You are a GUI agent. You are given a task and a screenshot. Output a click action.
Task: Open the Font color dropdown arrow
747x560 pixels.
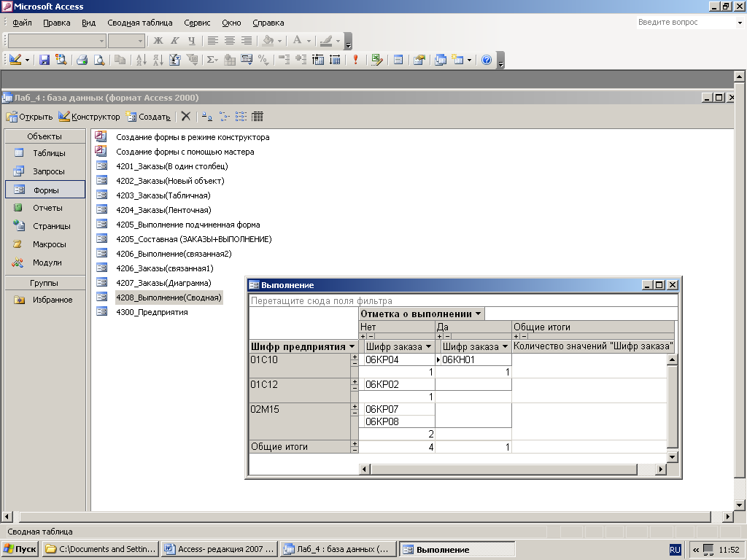(x=309, y=42)
